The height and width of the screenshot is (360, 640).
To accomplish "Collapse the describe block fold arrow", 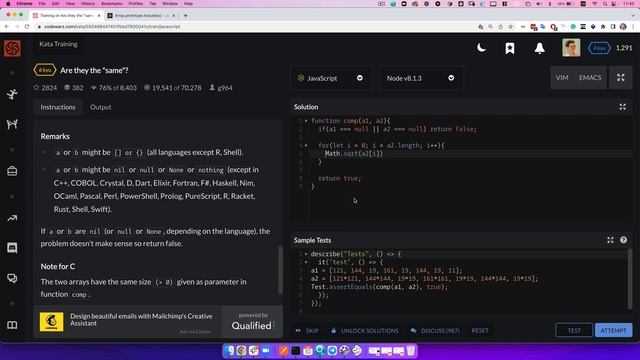I will 306,254.
